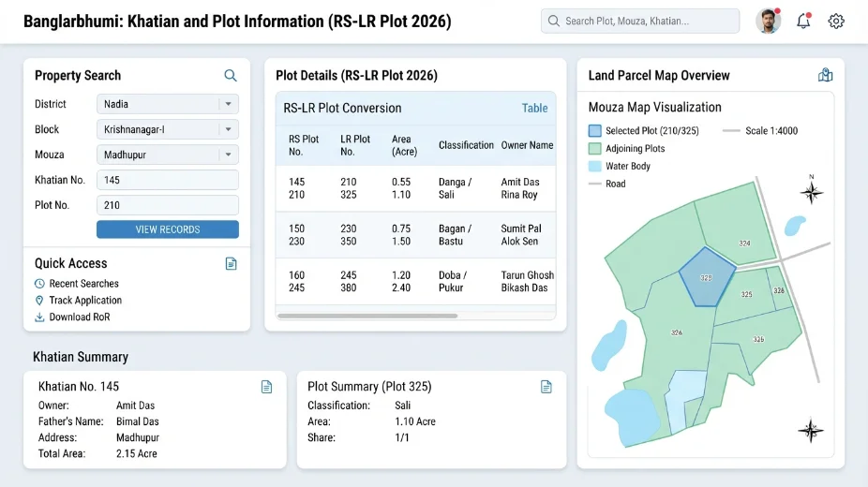Click the 'Doba / Pukur' classification cell
868x487 pixels.
453,281
